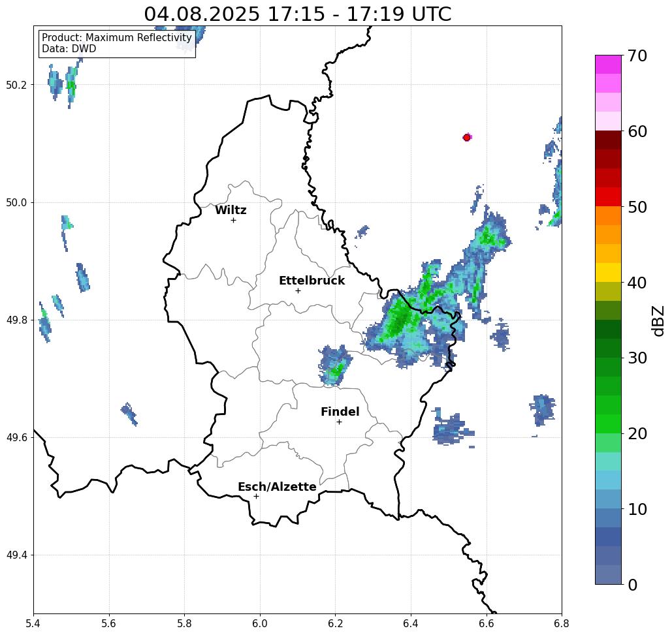Click the 'Product: Maximum Reflectivity' text
Image resolution: width=672 pixels, height=635 pixels.
click(x=116, y=38)
